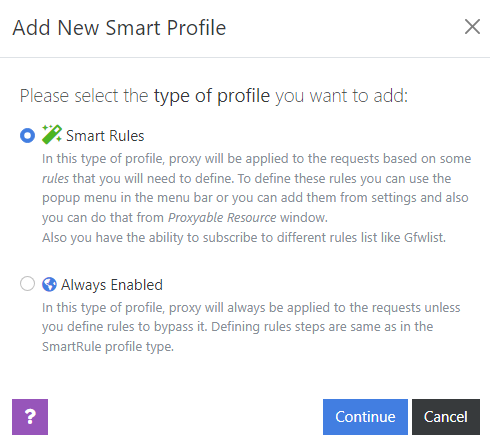The image size is (490, 446).
Task: Click the Smart Rules description's first line
Action: coord(256,159)
